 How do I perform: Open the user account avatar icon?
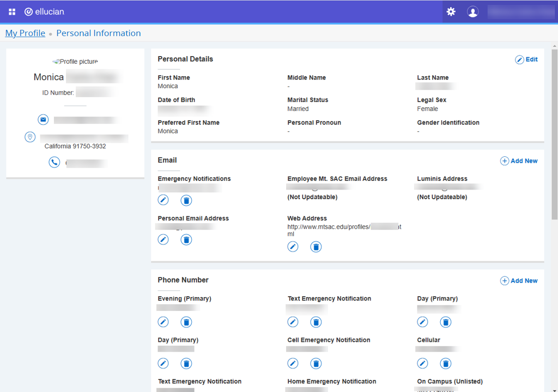pos(472,11)
